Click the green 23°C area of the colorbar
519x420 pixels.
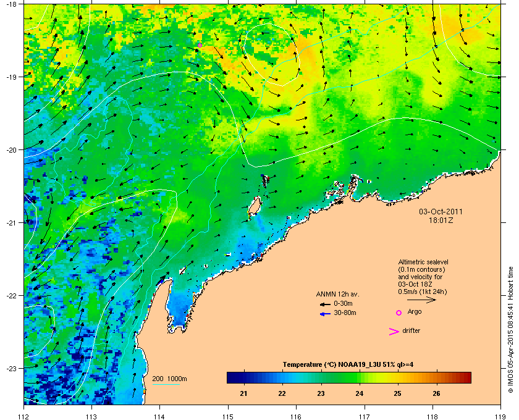point(321,377)
